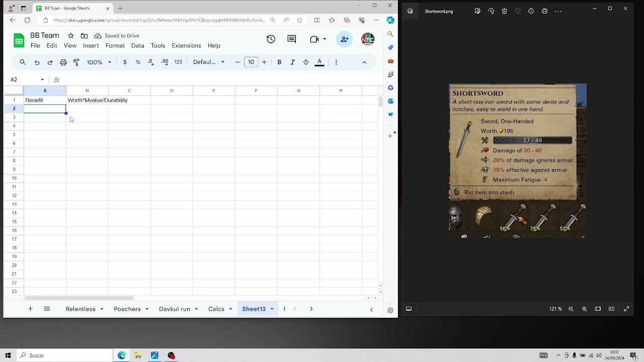Screen dimensions: 644x362
Task: Decrease font size with minus button
Action: [x=237, y=62]
